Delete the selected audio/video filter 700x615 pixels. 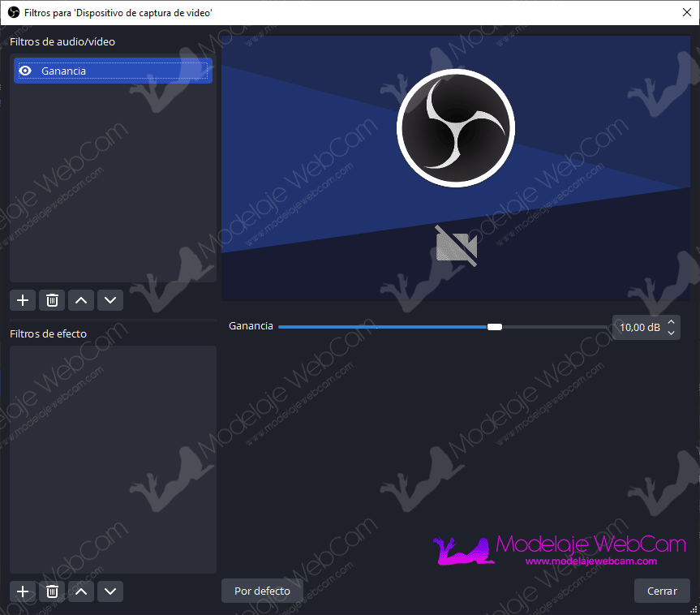click(52, 300)
